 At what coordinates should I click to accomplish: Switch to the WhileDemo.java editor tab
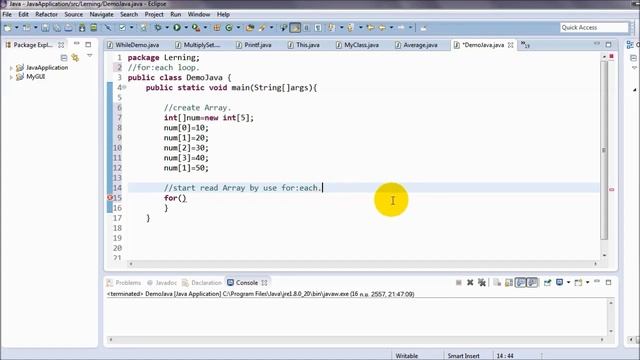pos(133,45)
